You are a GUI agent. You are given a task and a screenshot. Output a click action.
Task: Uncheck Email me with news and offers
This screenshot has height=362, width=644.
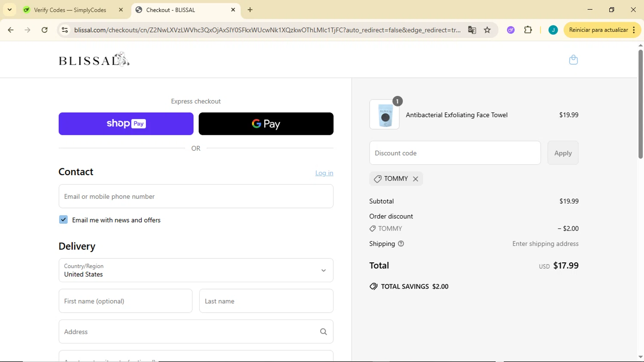coord(64,220)
